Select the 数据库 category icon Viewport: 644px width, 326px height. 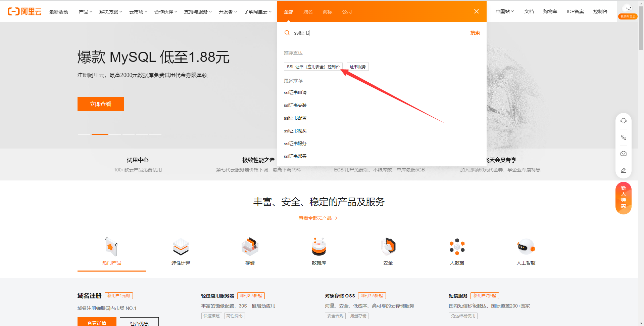pyautogui.click(x=319, y=247)
